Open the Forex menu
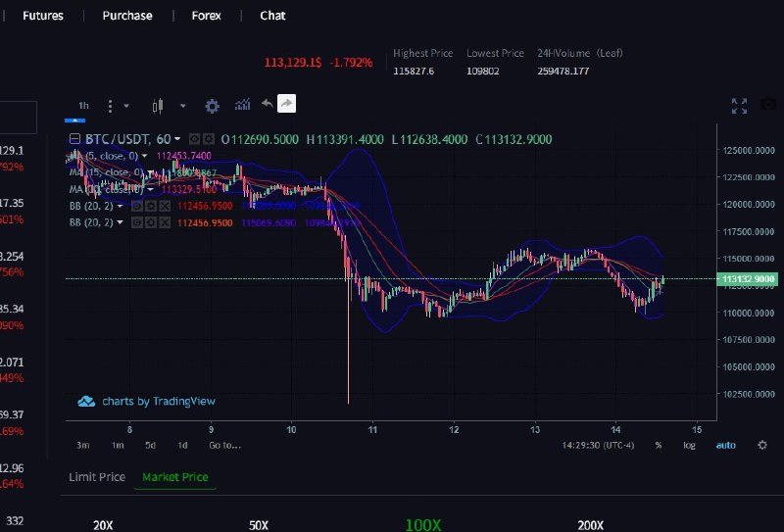Viewport: 784px width, 532px height. [x=206, y=16]
